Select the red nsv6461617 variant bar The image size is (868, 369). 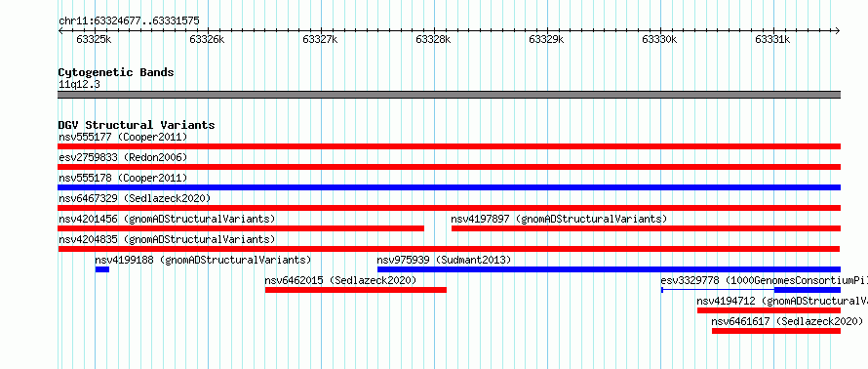click(776, 331)
